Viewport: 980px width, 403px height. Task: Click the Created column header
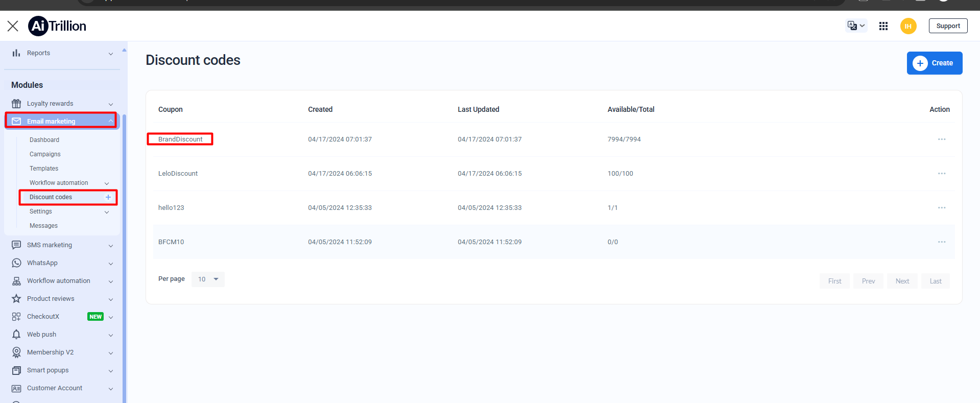coord(320,109)
